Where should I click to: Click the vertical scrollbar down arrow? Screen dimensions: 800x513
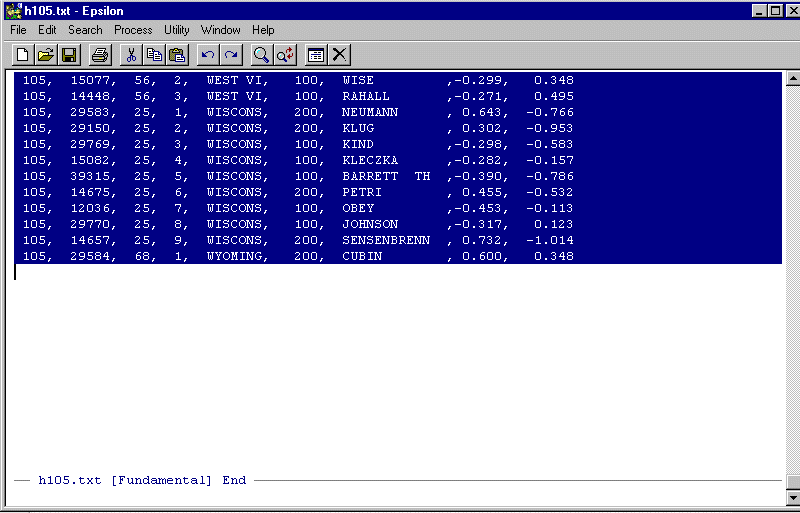pos(791,497)
